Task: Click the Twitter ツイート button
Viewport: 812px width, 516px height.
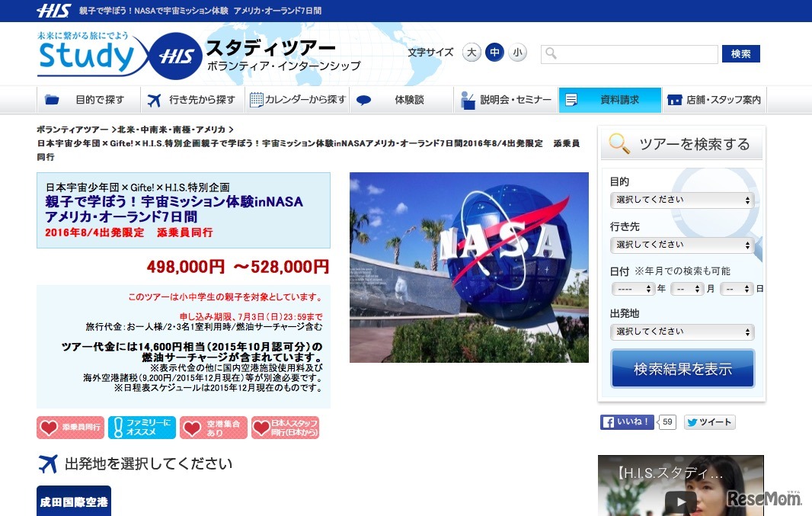Action: click(x=709, y=422)
